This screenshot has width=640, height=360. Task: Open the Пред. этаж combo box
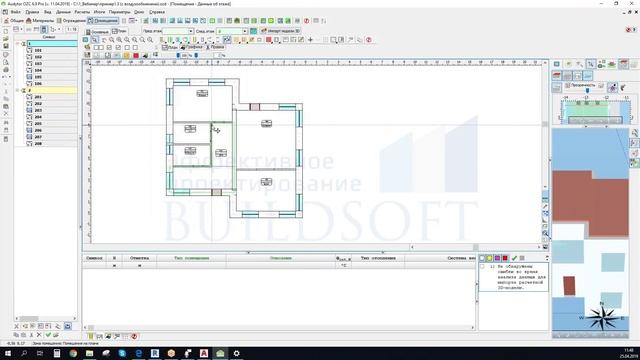click(178, 31)
